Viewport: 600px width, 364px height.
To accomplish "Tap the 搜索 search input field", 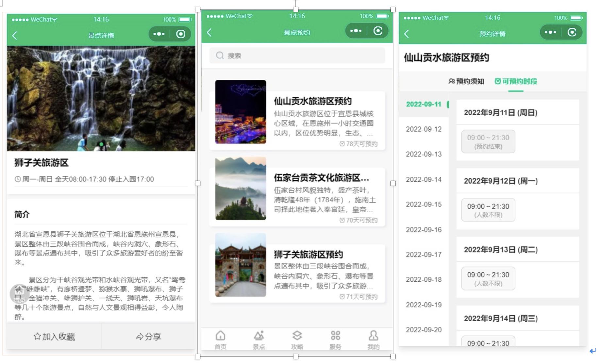I will click(296, 56).
